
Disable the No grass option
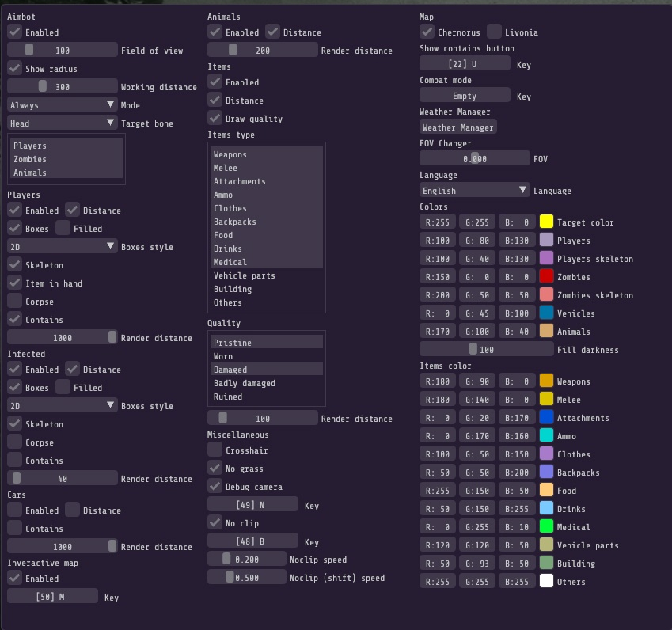(215, 468)
